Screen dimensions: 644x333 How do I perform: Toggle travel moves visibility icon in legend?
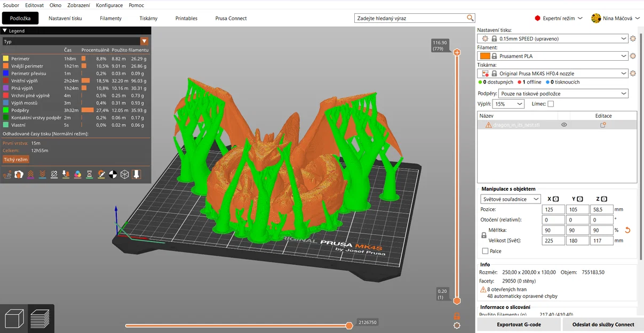[7, 174]
